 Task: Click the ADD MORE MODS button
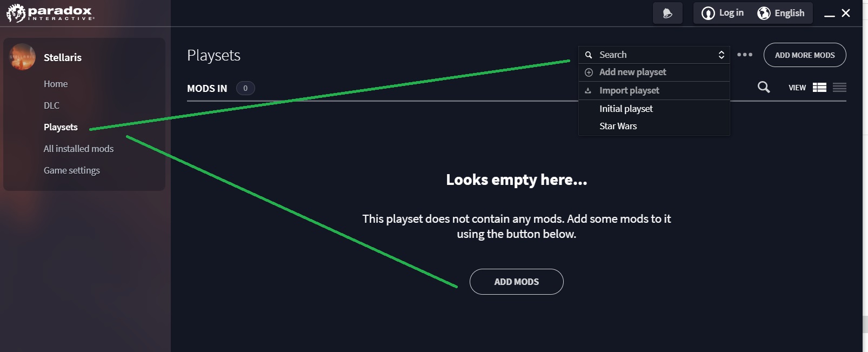click(805, 55)
